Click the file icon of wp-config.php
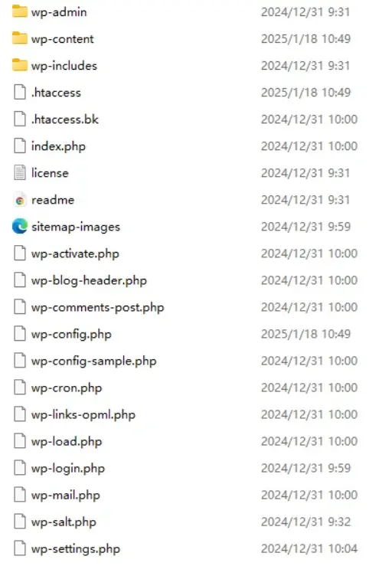392x566 pixels. [19, 333]
